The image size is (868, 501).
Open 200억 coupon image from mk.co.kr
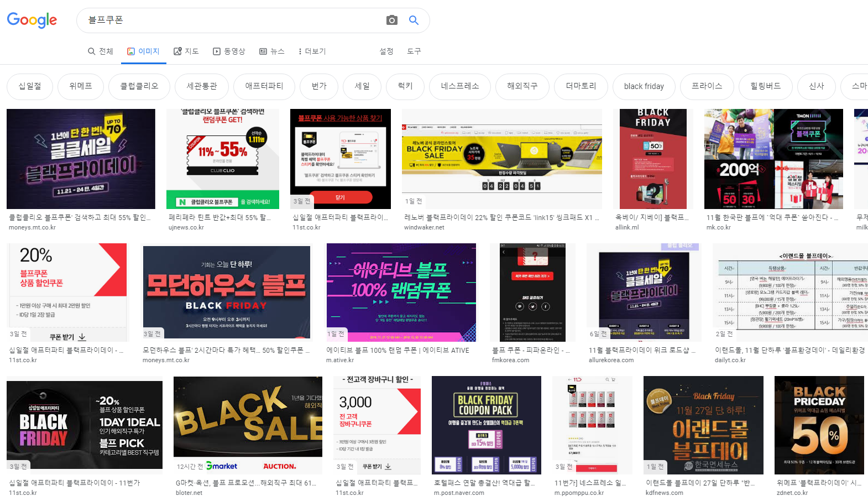tap(773, 159)
